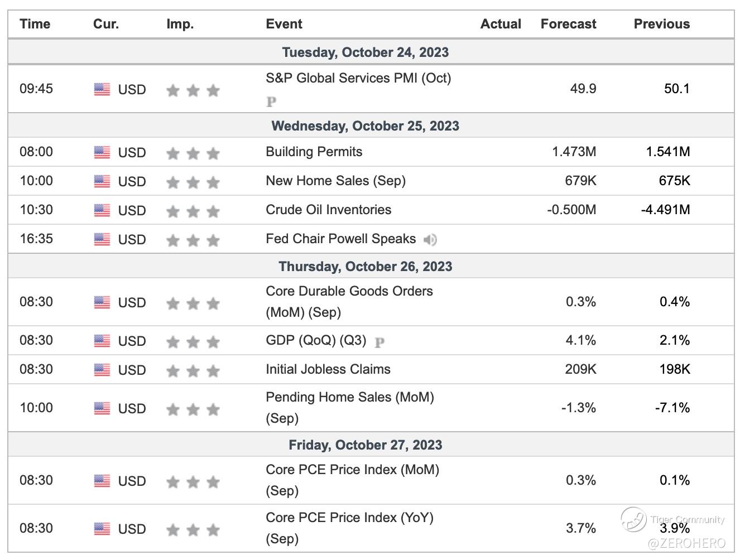
Task: Click the Friday, October 27, 2023 date row
Action: pos(365,445)
